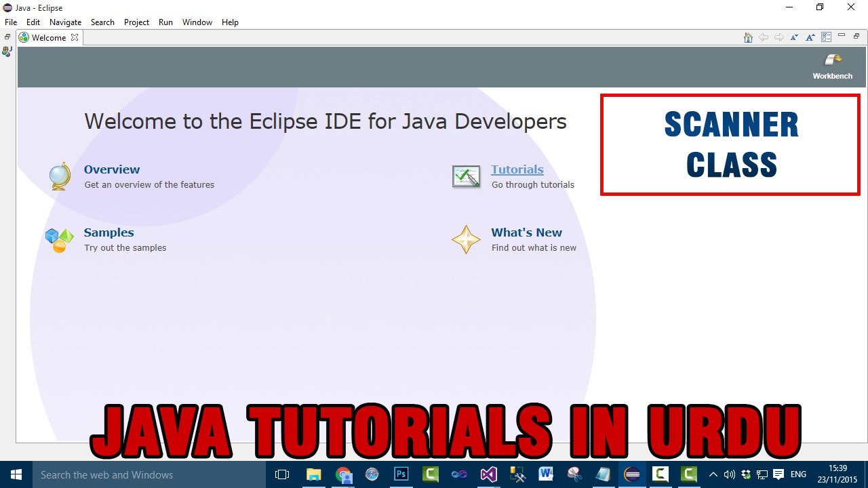Click the Overview globe icon
This screenshot has height=488, width=868.
point(60,176)
